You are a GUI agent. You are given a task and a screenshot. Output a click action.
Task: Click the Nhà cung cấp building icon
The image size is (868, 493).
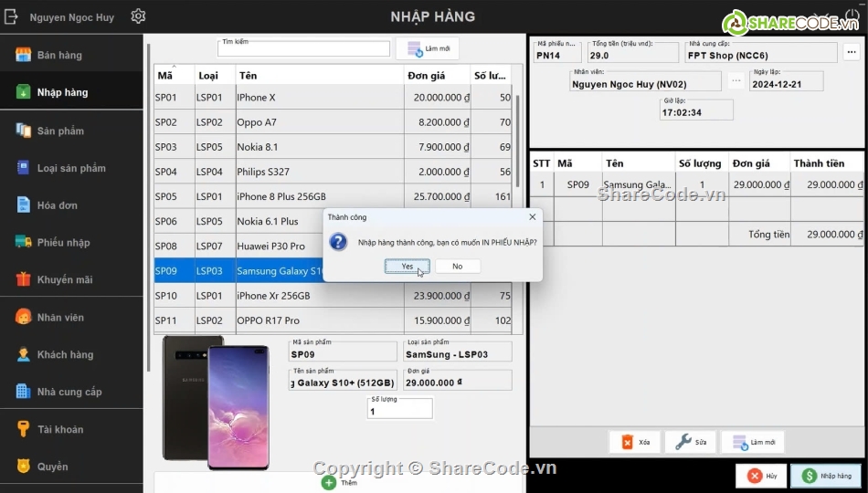tap(23, 391)
